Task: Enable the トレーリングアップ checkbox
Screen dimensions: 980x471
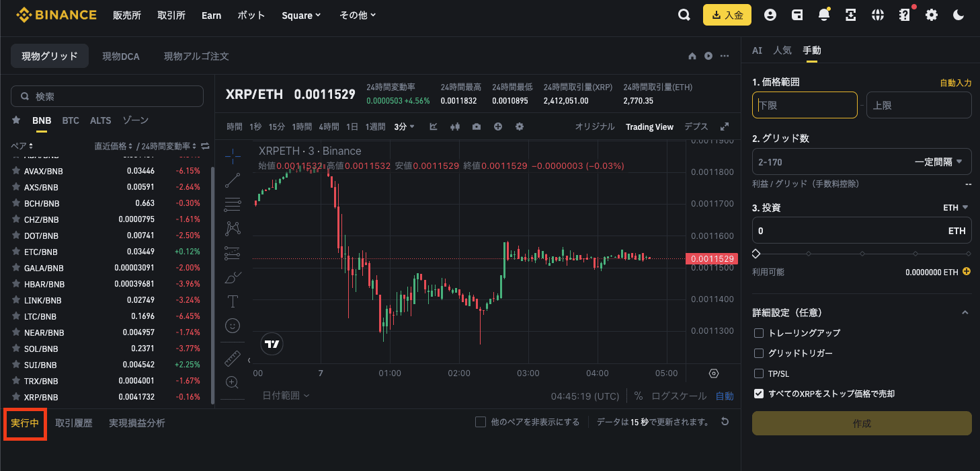Action: 759,333
